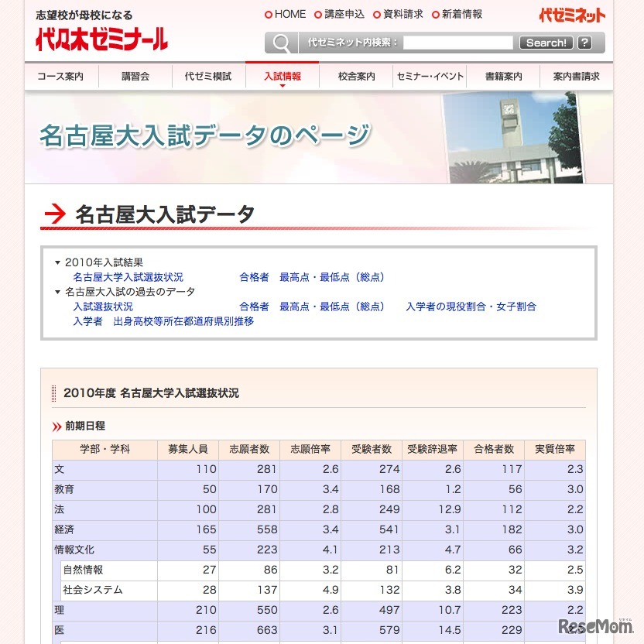
Task: Open 入学者の現役割合・女子割合 link
Action: [x=471, y=307]
